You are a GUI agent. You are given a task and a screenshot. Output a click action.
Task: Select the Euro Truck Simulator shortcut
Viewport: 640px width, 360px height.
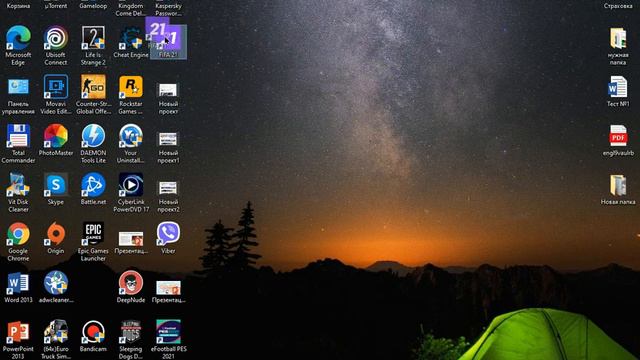pyautogui.click(x=56, y=339)
